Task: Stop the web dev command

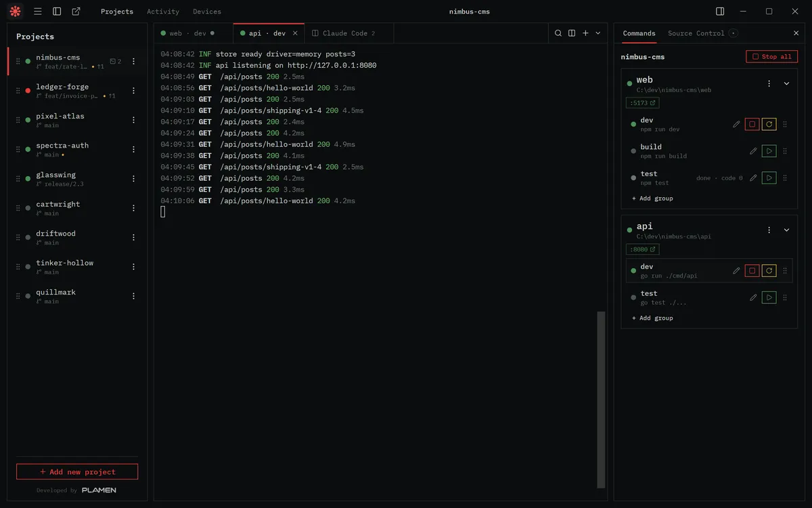Action: point(752,124)
